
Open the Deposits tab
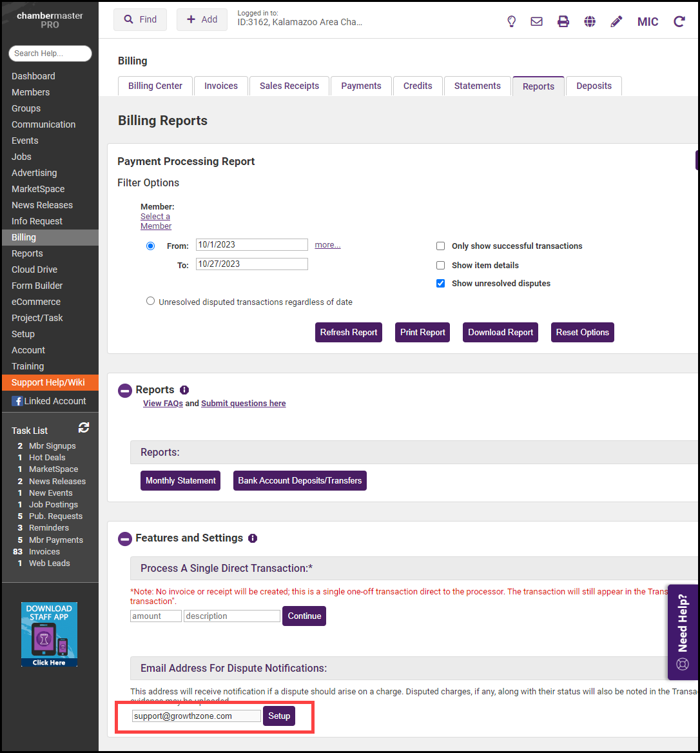594,86
